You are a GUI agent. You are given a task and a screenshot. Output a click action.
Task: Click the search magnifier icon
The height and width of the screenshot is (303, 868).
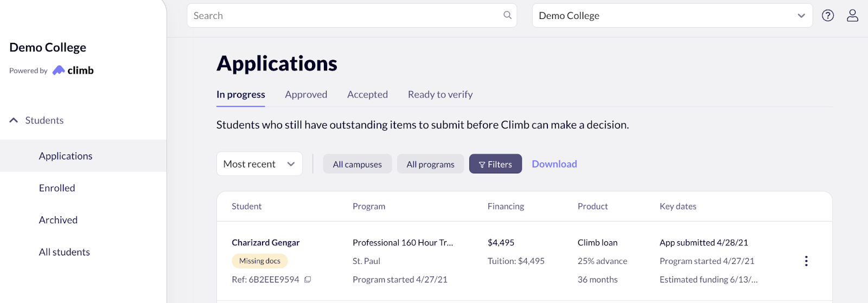pos(507,15)
